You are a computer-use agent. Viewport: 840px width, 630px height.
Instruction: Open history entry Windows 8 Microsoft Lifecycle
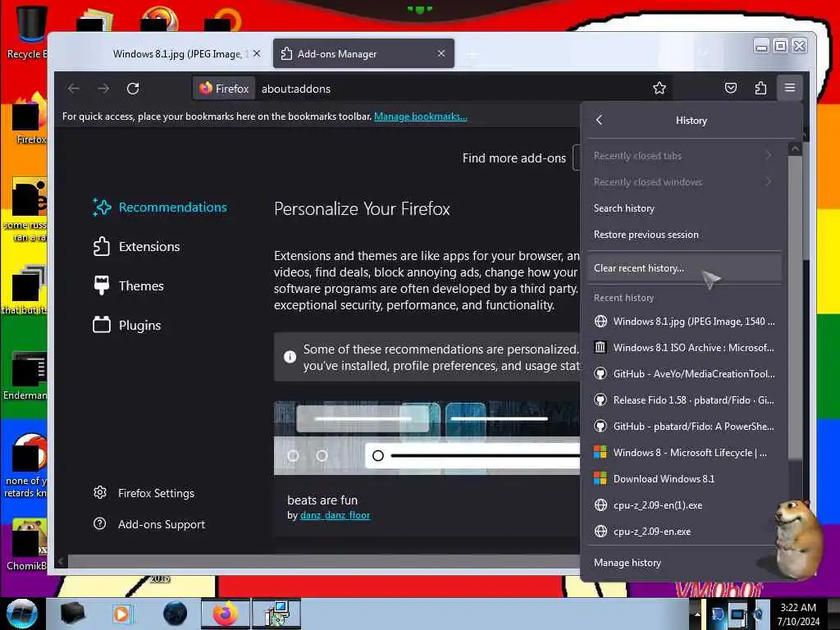[683, 453]
